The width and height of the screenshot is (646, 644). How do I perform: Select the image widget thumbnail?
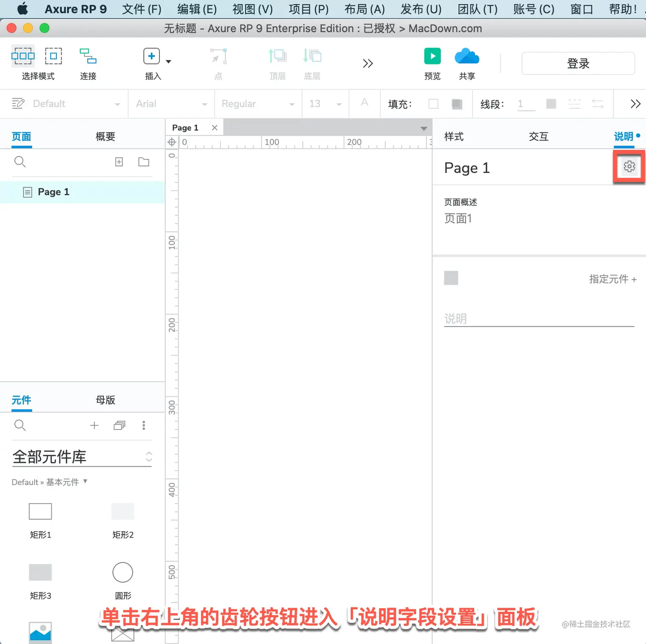[40, 632]
